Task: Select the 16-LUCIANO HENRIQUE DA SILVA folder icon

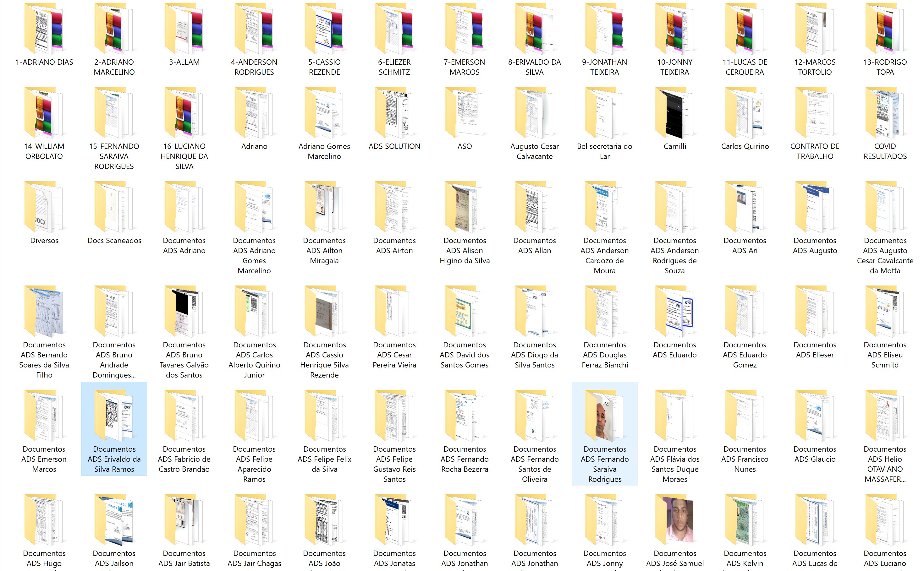Action: click(x=184, y=112)
